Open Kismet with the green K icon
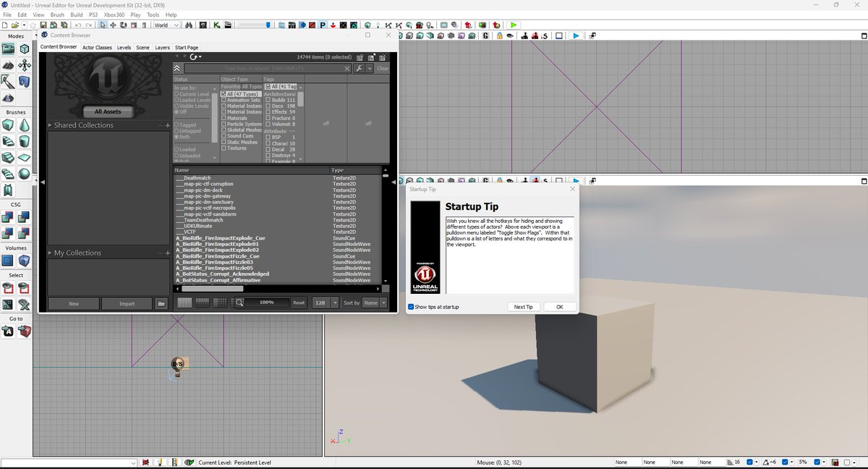 pos(217,25)
